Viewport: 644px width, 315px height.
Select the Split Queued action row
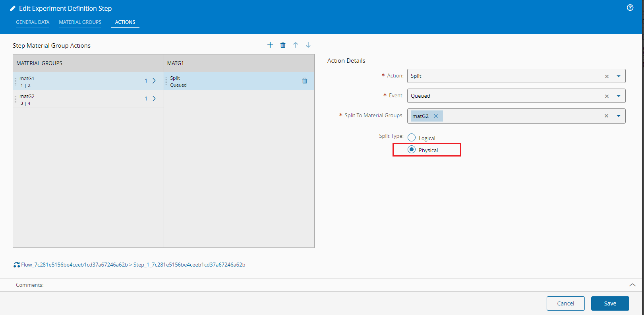click(x=239, y=81)
